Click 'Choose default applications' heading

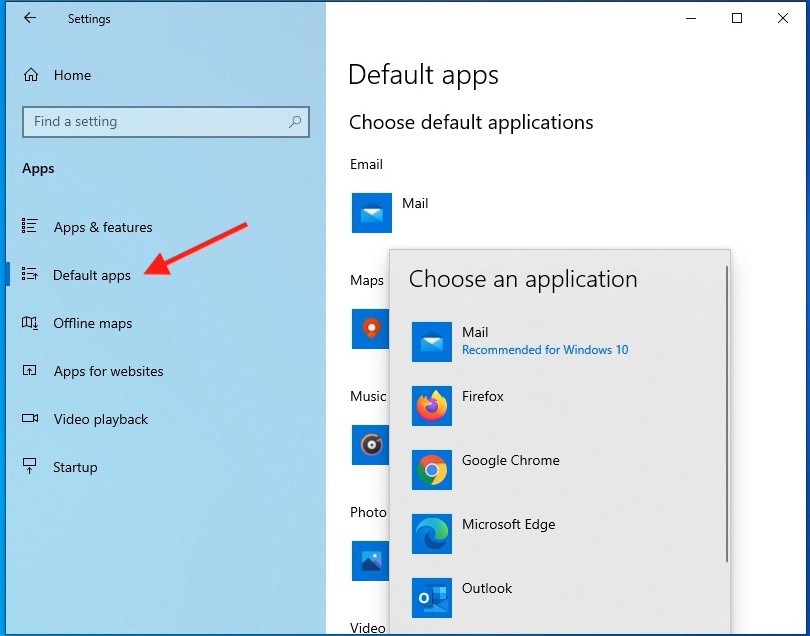pyautogui.click(x=471, y=123)
